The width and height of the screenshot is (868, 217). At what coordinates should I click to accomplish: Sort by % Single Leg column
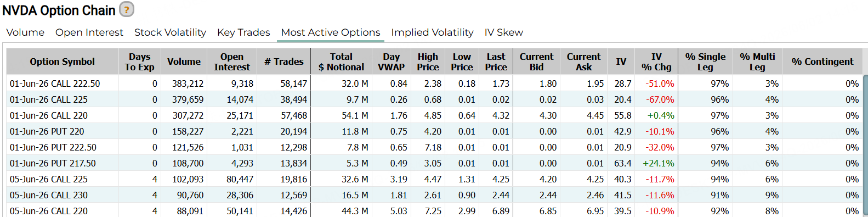coord(705,62)
